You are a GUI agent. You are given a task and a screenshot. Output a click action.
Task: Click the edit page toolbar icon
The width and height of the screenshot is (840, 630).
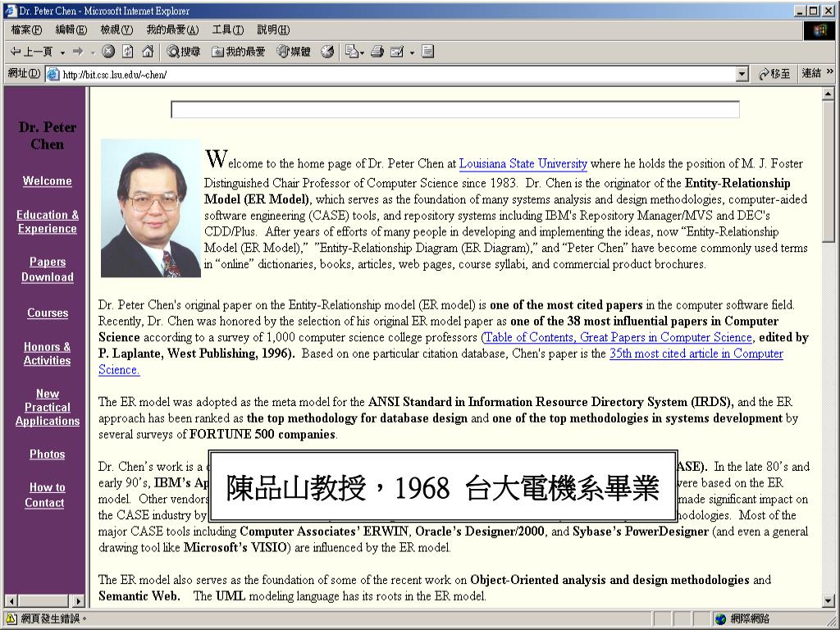pos(397,52)
